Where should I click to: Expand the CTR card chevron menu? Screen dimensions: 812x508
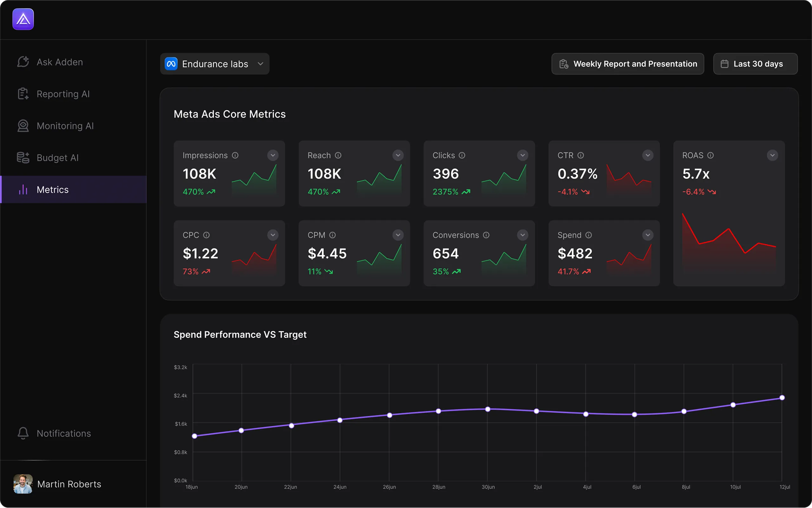pyautogui.click(x=647, y=155)
